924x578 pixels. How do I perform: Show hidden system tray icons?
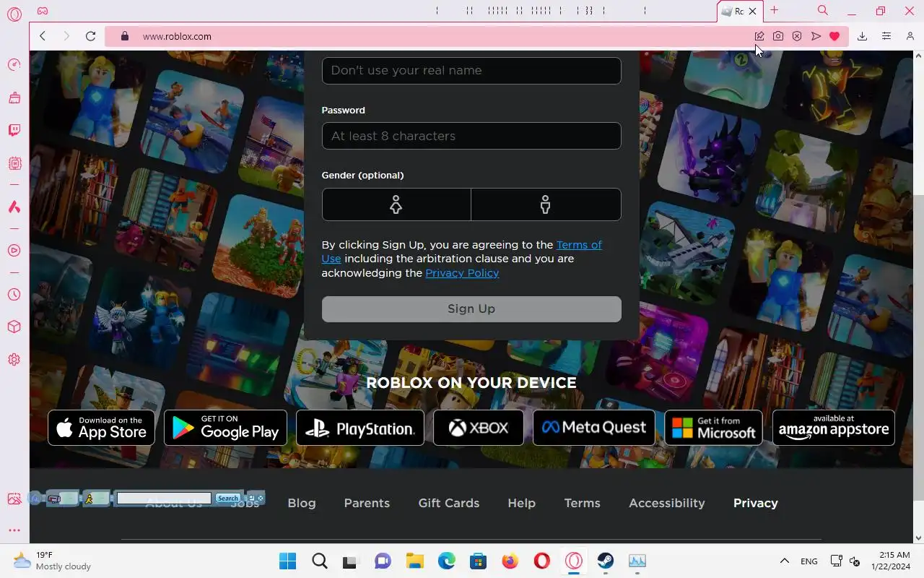pos(784,561)
